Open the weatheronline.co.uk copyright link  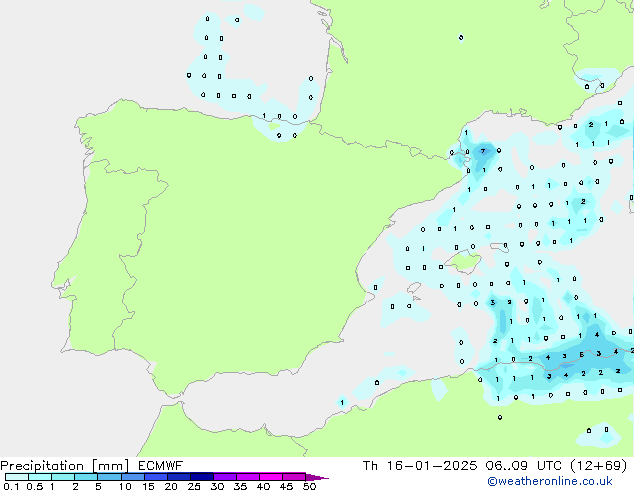(x=560, y=481)
